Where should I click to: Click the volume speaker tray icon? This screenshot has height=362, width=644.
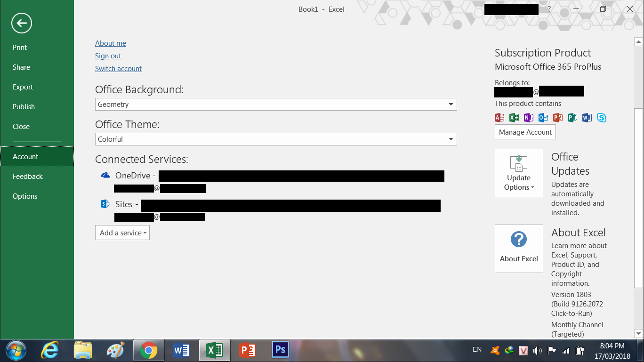[538, 350]
